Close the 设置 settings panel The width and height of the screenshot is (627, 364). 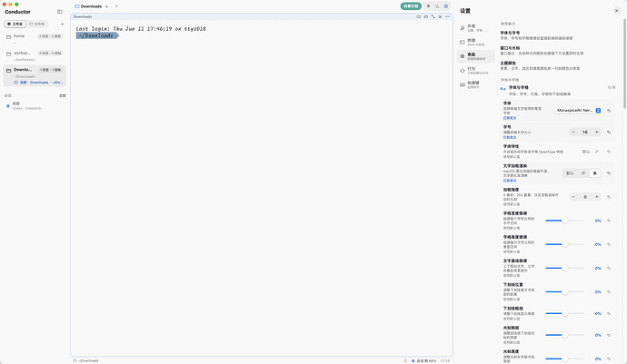tap(616, 11)
